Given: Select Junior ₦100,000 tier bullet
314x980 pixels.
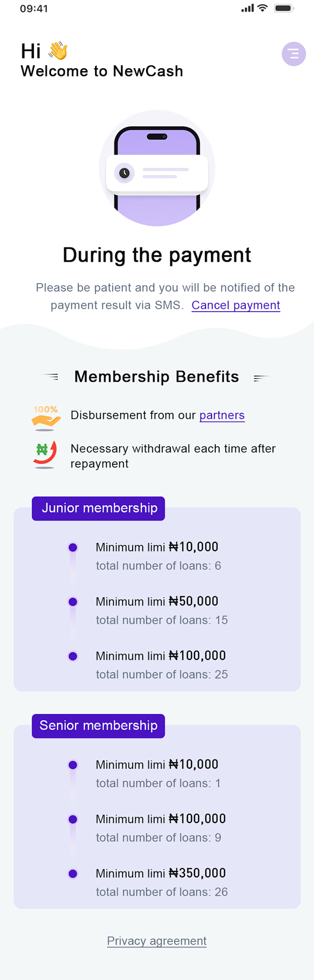Looking at the screenshot, I should [x=73, y=656].
